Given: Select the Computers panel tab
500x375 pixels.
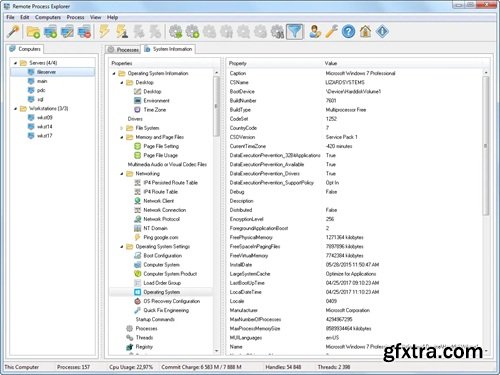Looking at the screenshot, I should [25, 49].
